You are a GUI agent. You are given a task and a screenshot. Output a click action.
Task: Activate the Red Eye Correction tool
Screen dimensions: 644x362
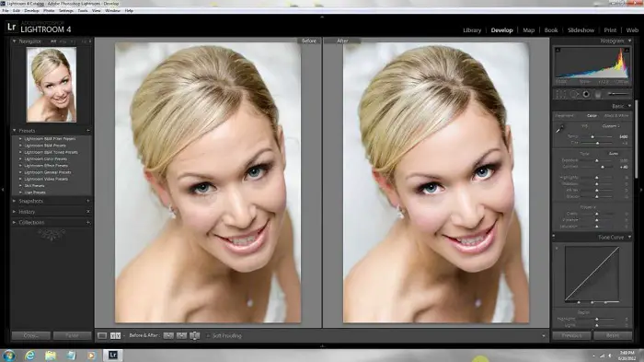pyautogui.click(x=586, y=94)
